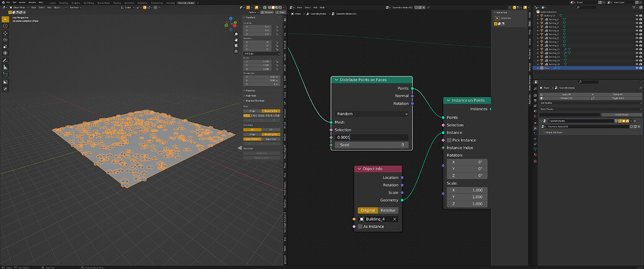This screenshot has height=269, width=644.
Task: Click the Toggle Stack button
Action: pos(618,98)
